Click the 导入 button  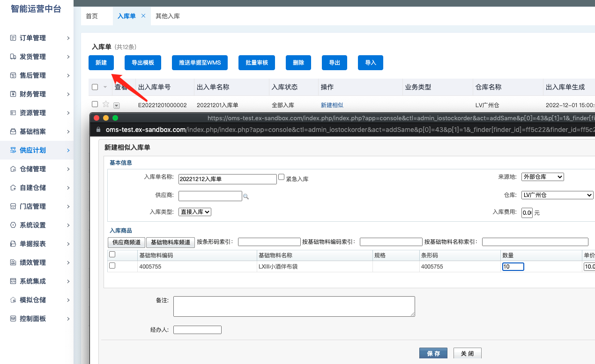point(371,63)
